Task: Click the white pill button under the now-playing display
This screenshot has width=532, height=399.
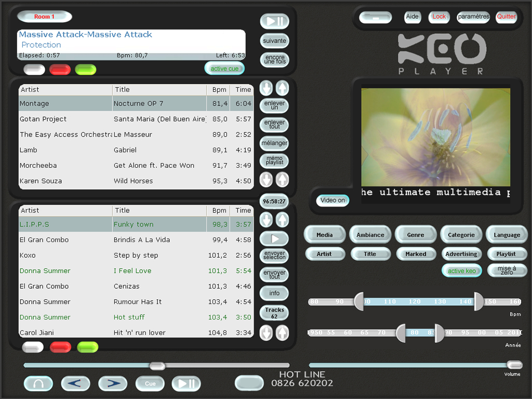Action: [x=34, y=70]
